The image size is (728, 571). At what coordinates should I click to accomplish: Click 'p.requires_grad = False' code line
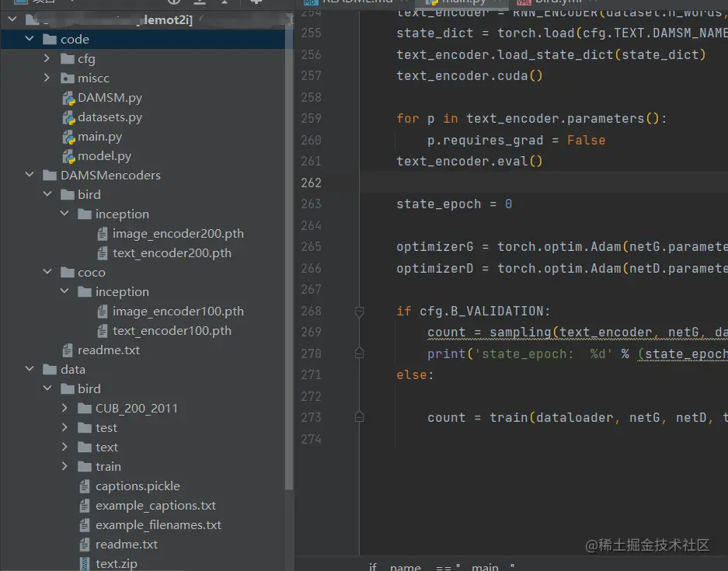coord(517,140)
